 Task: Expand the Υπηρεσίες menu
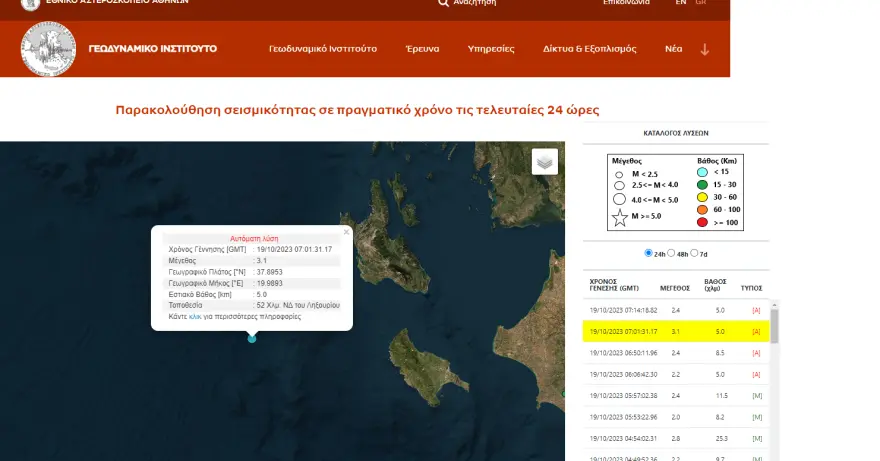pos(491,49)
